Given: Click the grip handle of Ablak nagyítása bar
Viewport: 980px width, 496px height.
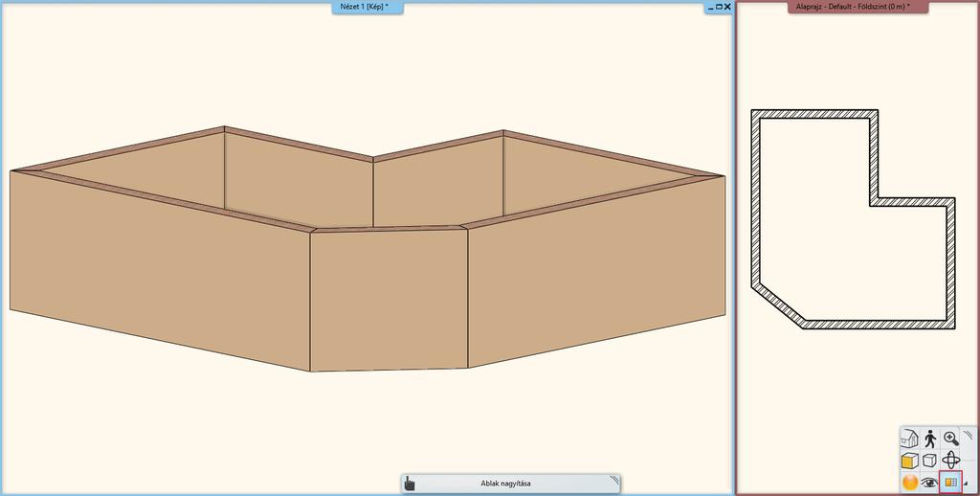Looking at the screenshot, I should point(614,481).
